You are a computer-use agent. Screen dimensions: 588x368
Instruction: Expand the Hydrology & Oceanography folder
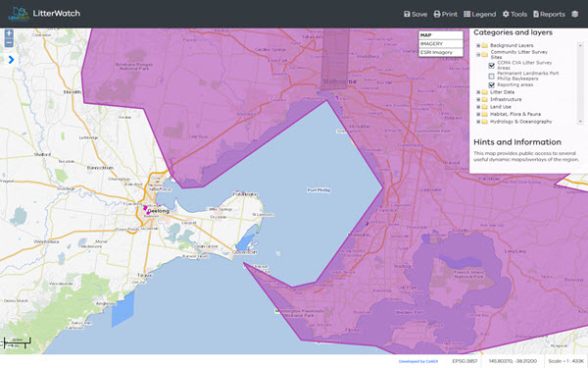(478, 122)
